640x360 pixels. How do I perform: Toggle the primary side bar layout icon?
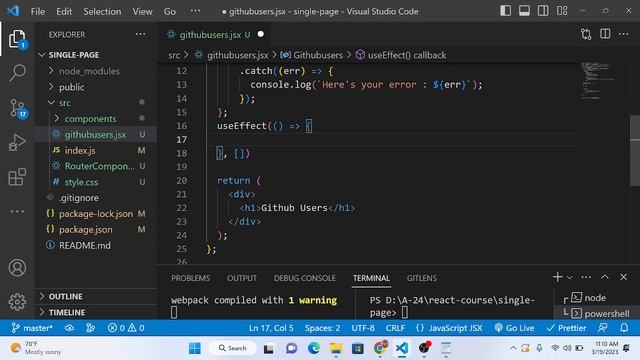click(x=505, y=11)
